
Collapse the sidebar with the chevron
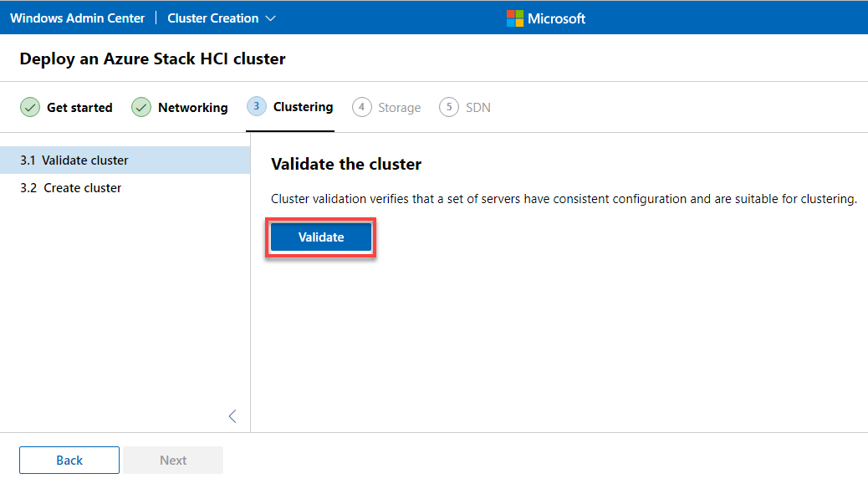[x=232, y=416]
